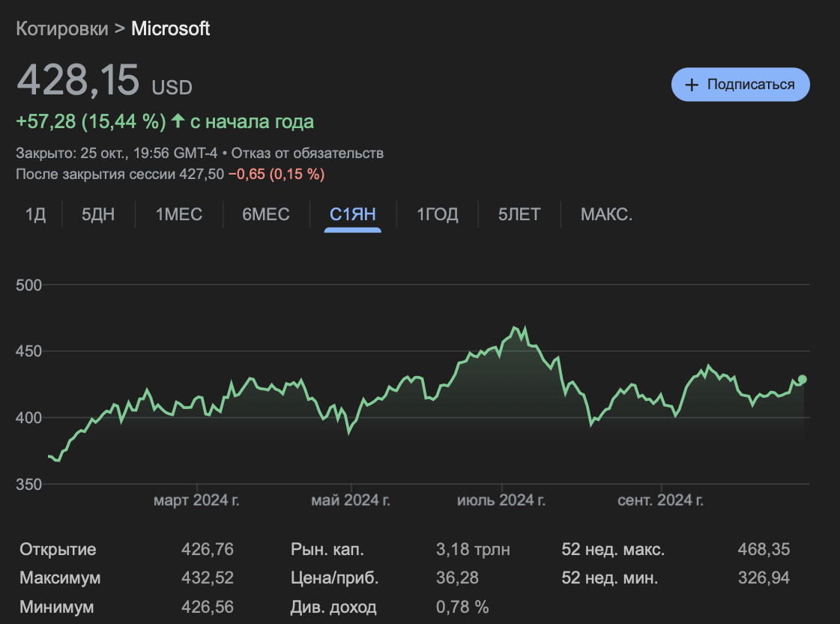Click the 52 нед. макс. label

(614, 549)
